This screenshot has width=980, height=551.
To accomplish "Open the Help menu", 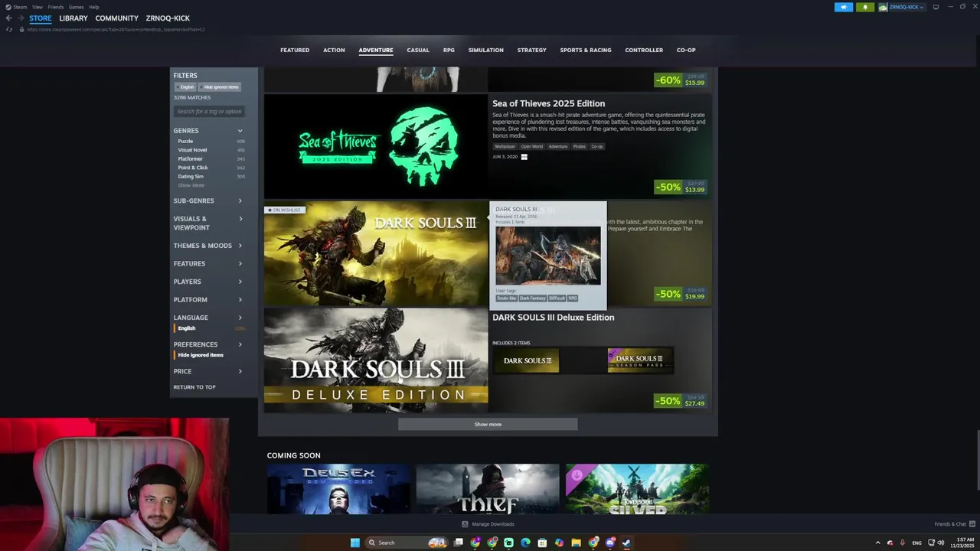I will (x=93, y=7).
